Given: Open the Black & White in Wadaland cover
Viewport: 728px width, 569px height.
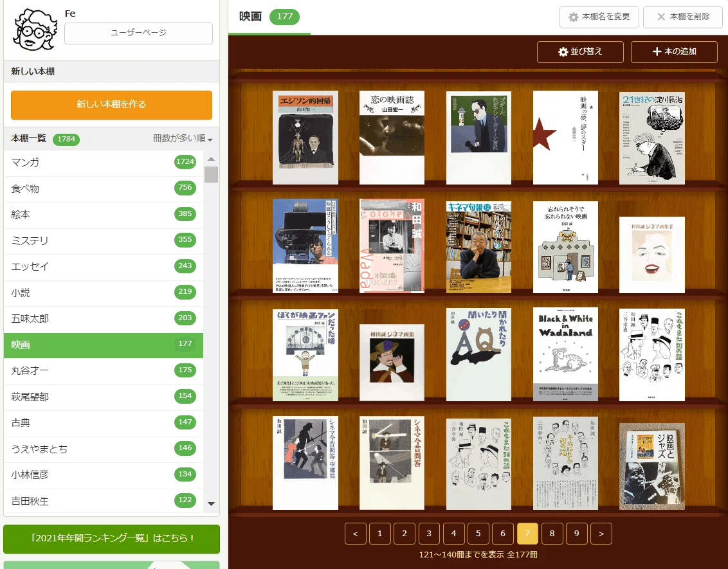Looking at the screenshot, I should pos(565,355).
